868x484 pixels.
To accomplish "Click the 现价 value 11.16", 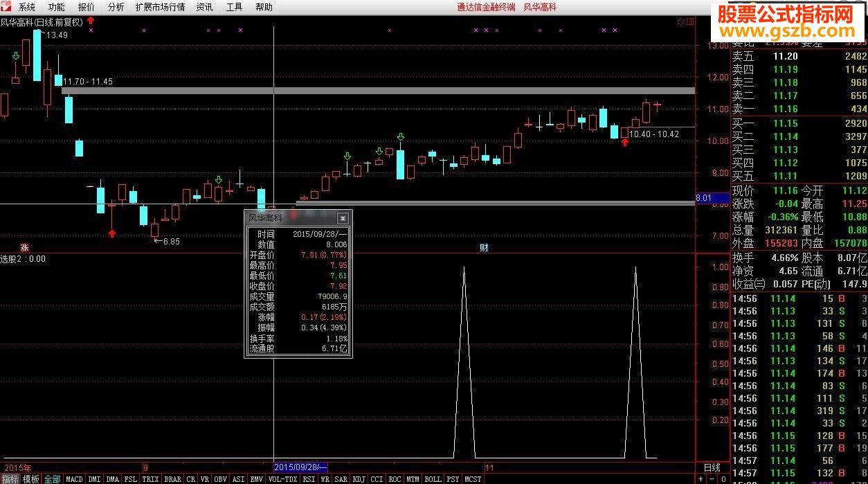I will pyautogui.click(x=786, y=190).
